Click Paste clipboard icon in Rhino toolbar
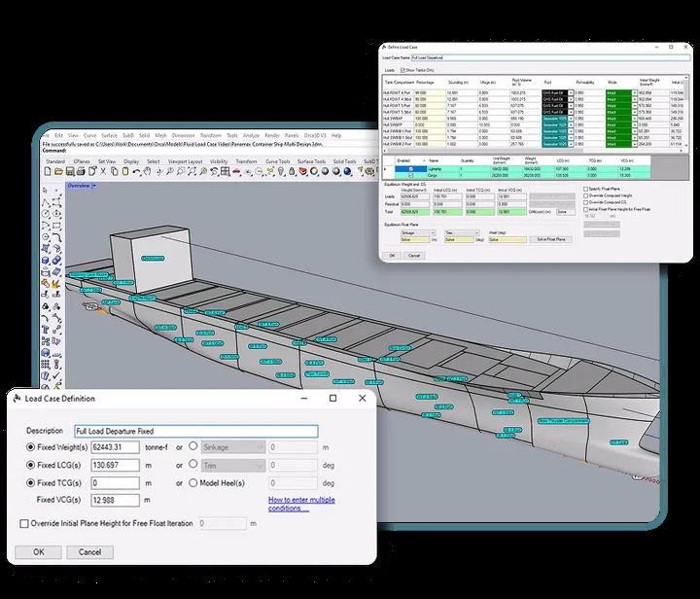The width and height of the screenshot is (700, 599). click(x=125, y=171)
